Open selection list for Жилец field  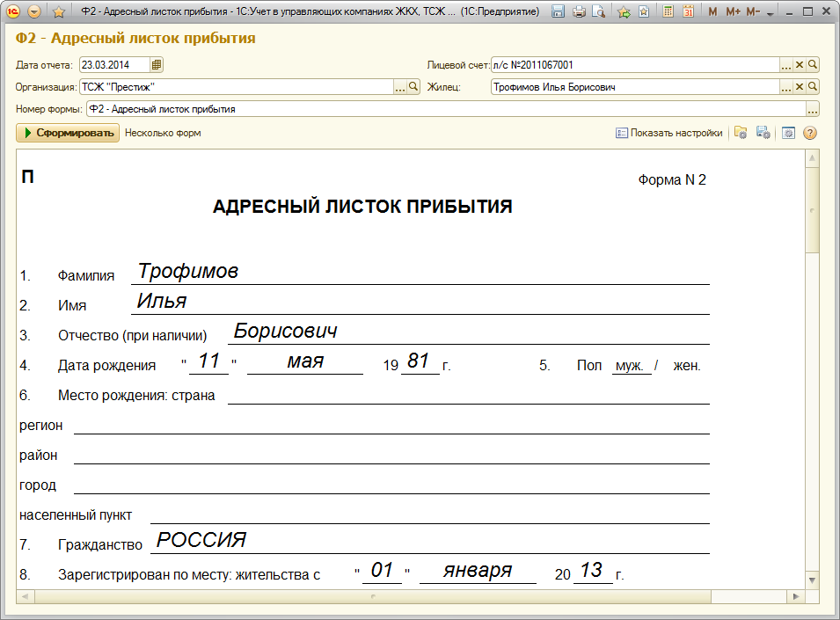click(x=786, y=87)
